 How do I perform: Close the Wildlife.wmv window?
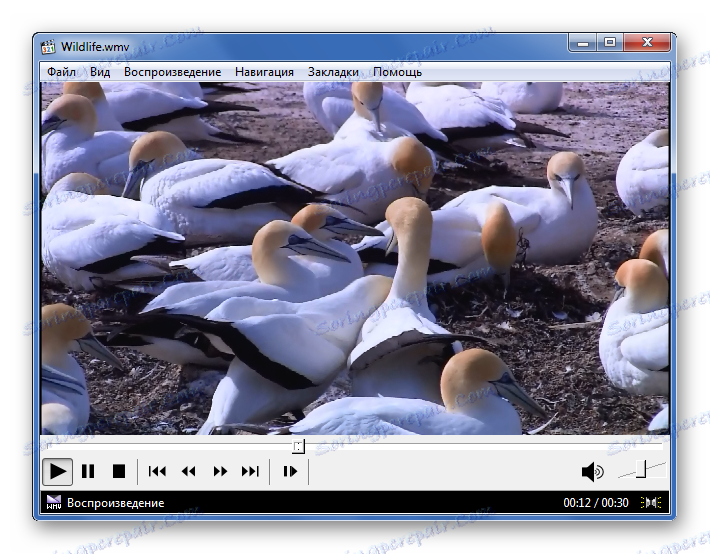[647, 43]
